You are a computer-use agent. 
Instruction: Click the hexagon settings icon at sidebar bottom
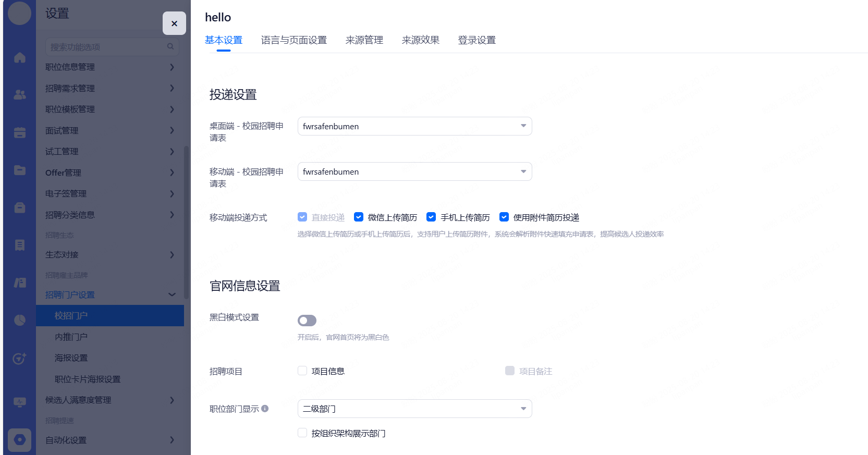20,440
